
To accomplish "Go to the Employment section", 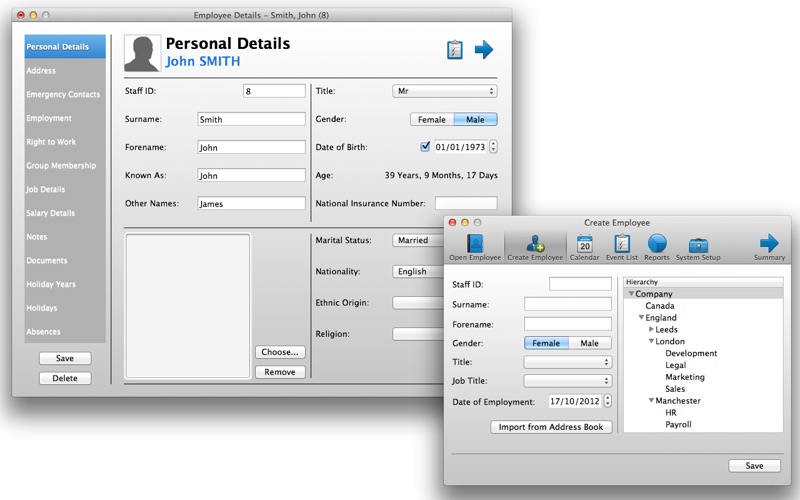I will click(x=65, y=118).
